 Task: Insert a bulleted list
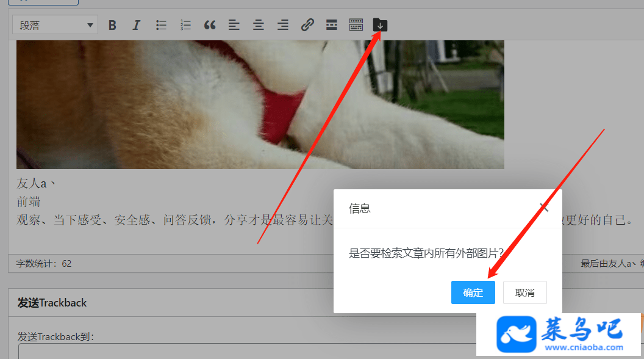[161, 25]
